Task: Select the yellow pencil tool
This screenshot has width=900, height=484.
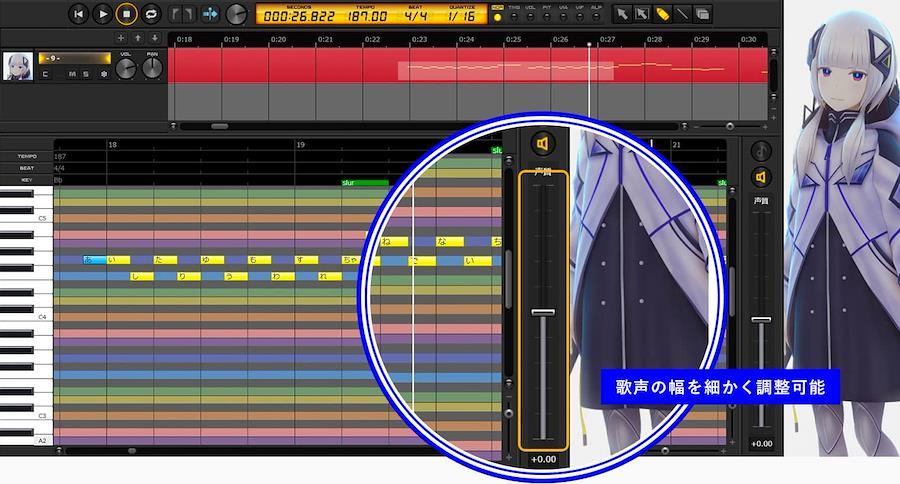Action: pyautogui.click(x=662, y=14)
